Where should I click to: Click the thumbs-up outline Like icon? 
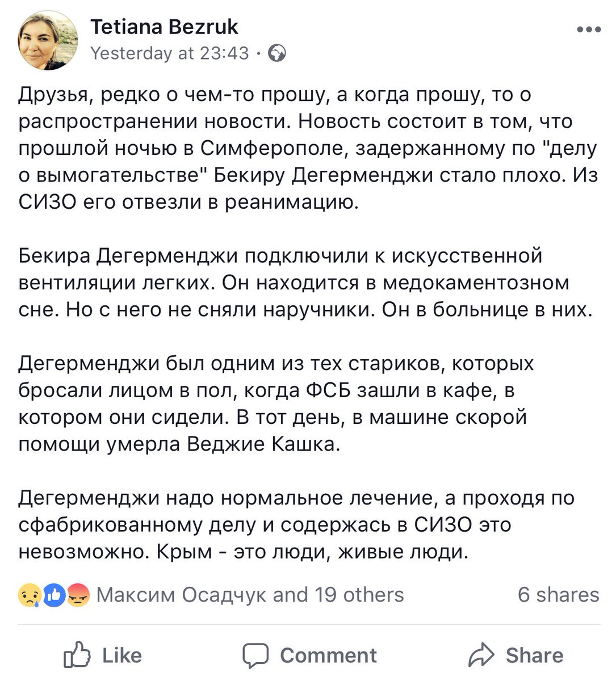pyautogui.click(x=77, y=656)
